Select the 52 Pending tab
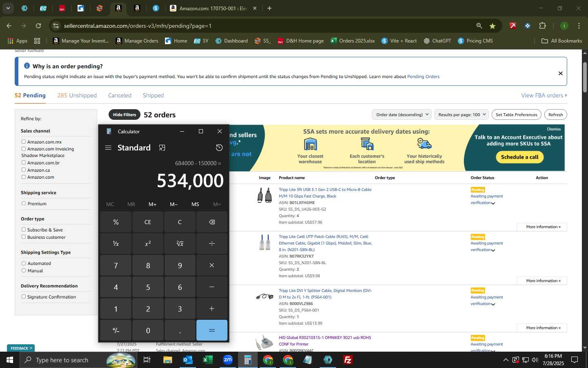The height and width of the screenshot is (368, 588). click(x=30, y=95)
